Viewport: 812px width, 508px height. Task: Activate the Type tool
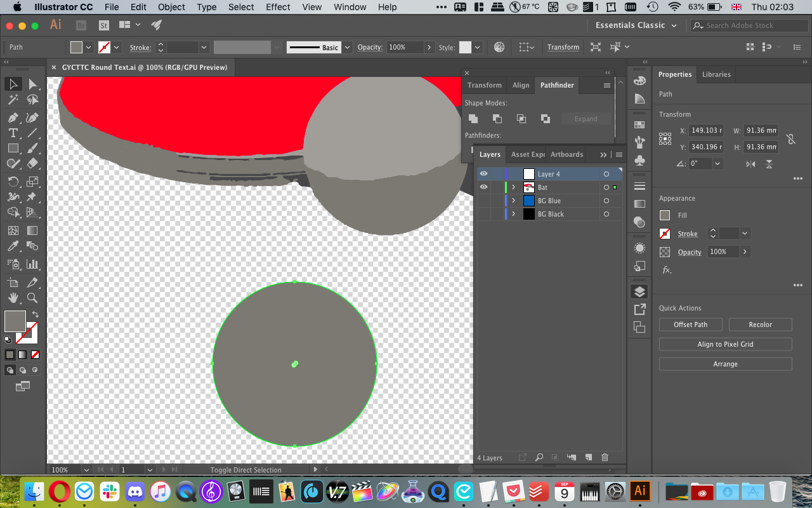click(x=13, y=133)
